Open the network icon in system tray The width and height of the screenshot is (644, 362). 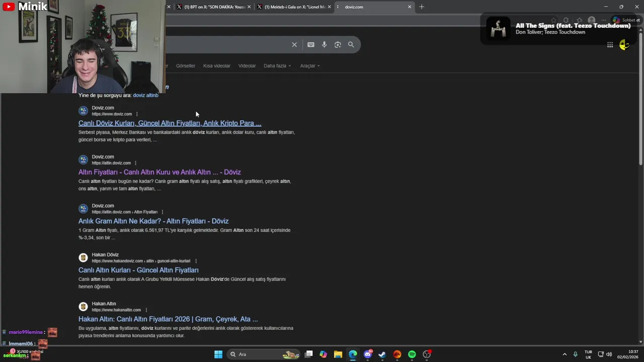pyautogui.click(x=601, y=354)
